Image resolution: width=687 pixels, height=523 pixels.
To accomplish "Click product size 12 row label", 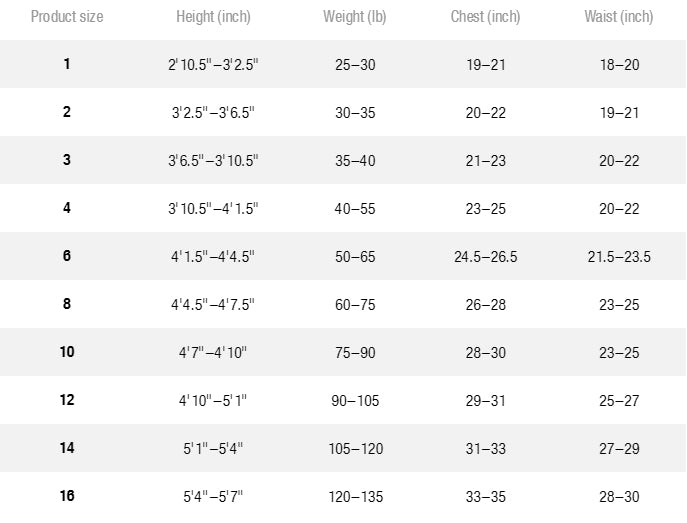I will click(x=67, y=399).
